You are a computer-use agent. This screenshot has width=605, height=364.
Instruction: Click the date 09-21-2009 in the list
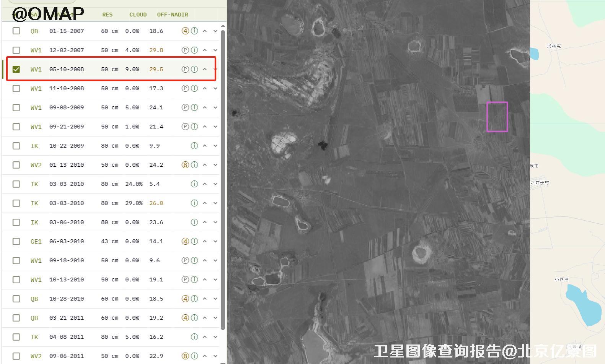[67, 127]
